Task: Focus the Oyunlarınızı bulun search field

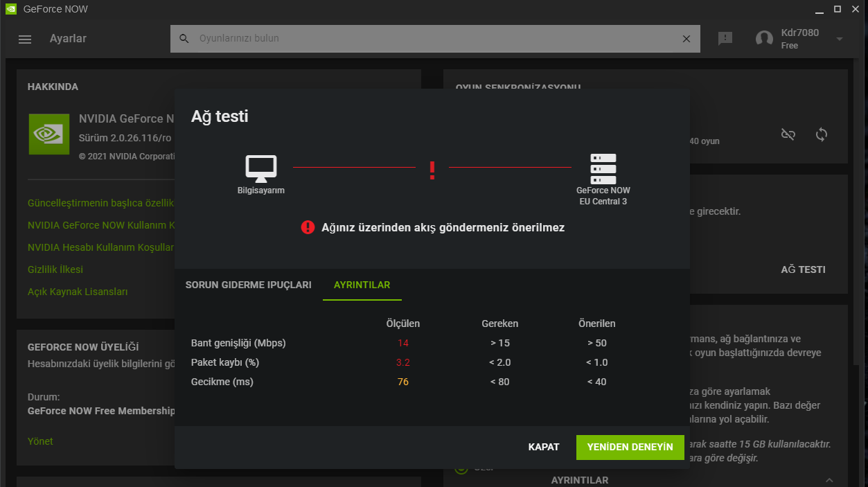Action: (x=435, y=39)
